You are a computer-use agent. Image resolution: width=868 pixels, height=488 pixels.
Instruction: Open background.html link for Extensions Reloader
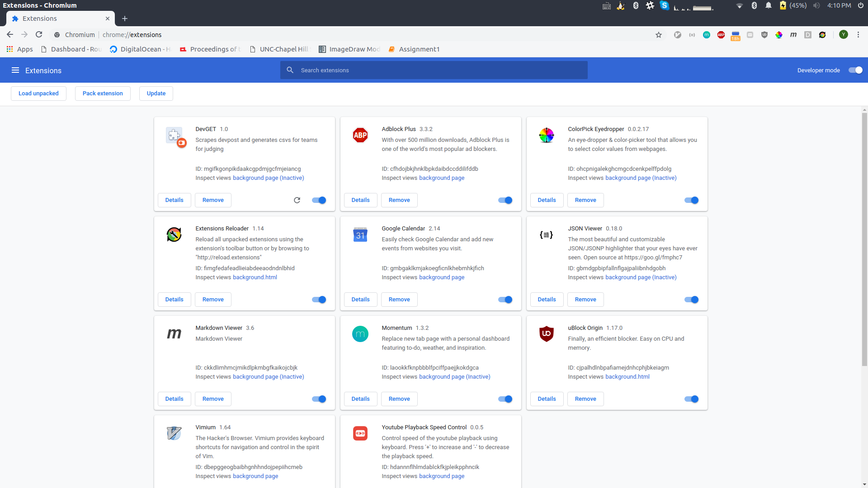point(255,277)
